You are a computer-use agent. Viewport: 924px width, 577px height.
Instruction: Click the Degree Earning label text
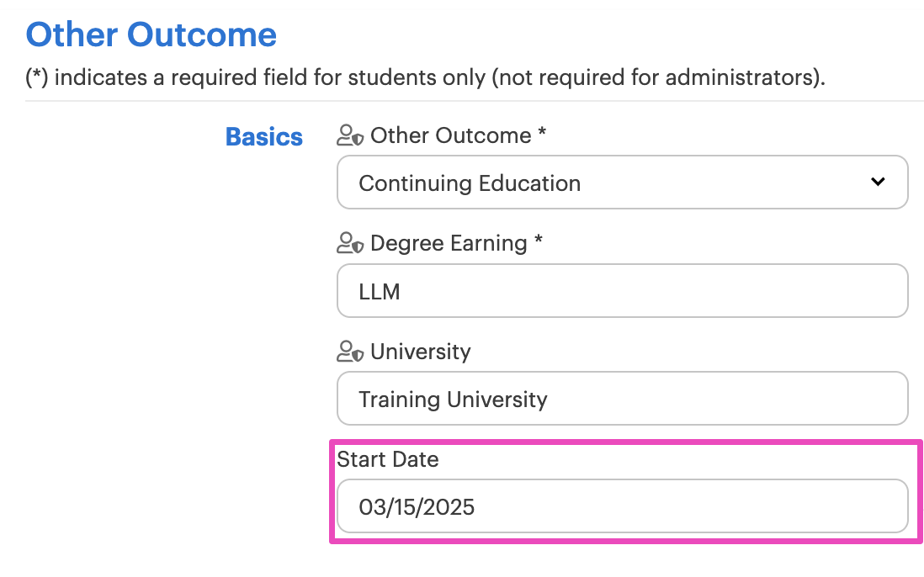449,243
